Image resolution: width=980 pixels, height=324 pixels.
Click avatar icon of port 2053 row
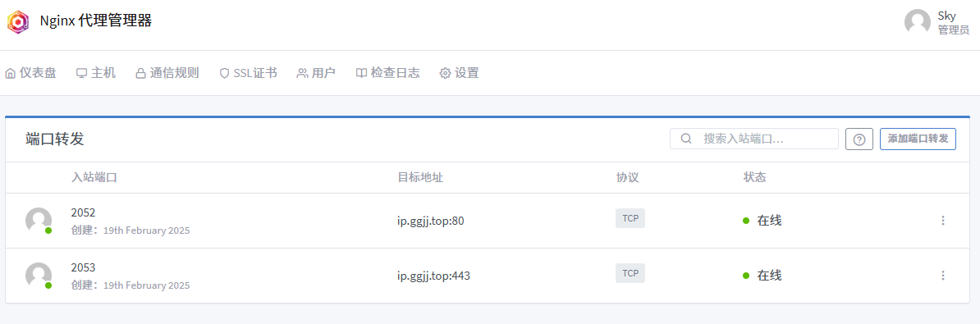tap(38, 276)
